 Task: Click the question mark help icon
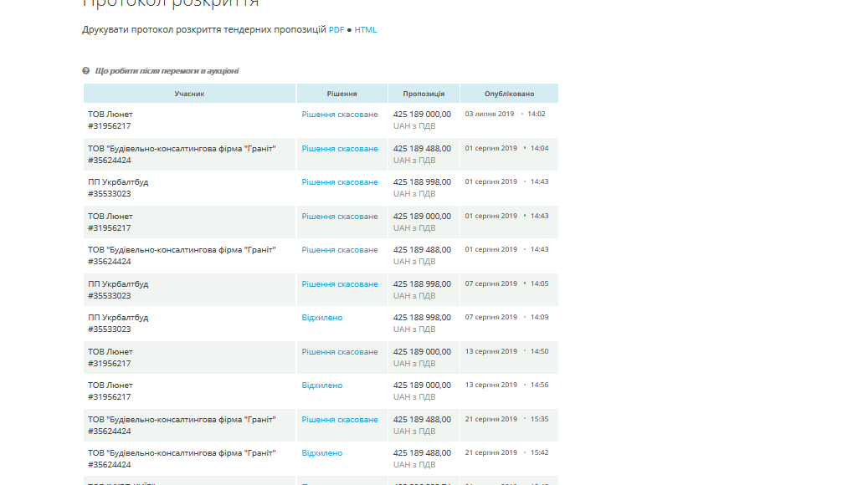(86, 71)
